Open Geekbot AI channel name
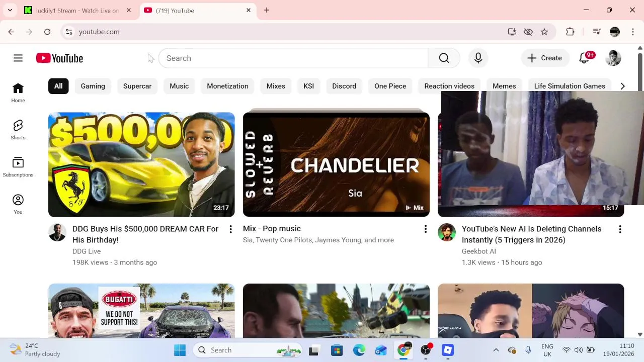The image size is (644, 362). click(479, 251)
